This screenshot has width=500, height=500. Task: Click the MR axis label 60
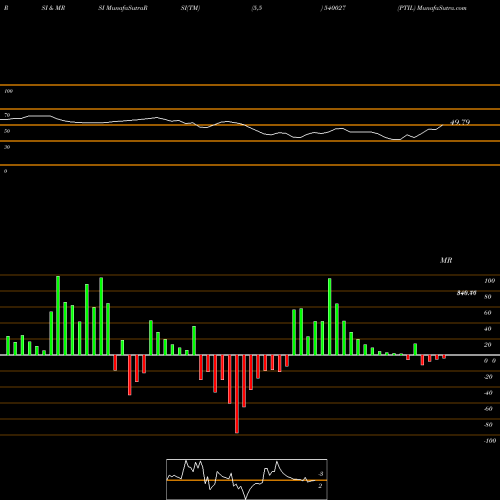coord(488,313)
